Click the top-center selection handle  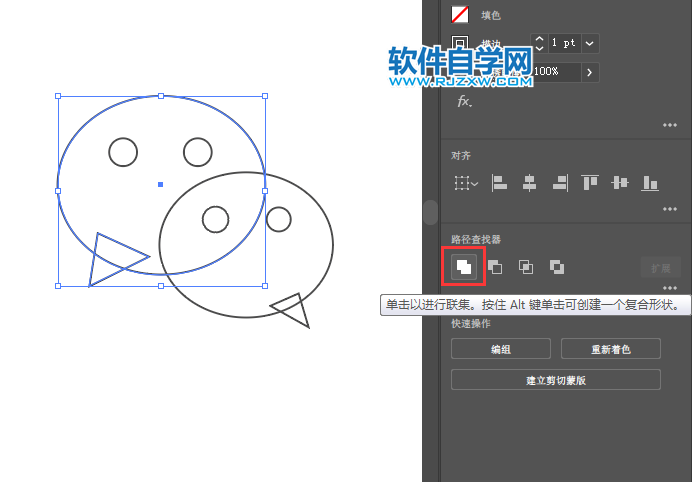(x=161, y=96)
